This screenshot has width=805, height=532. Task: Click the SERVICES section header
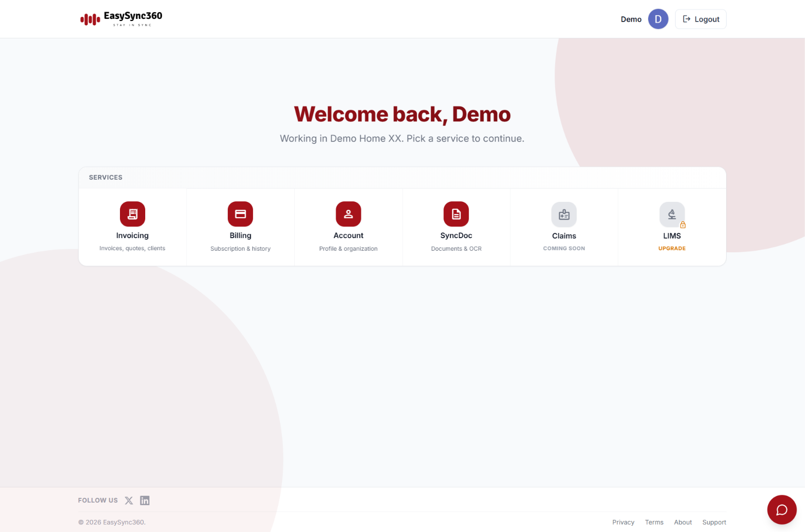[x=106, y=177]
